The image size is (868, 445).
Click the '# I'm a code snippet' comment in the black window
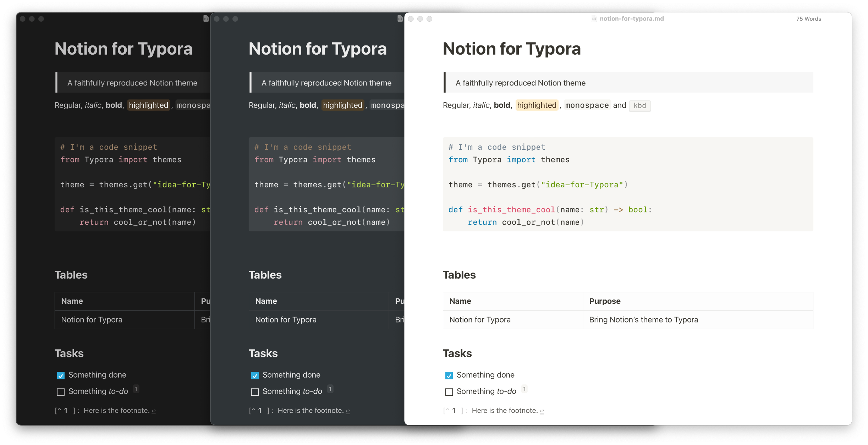click(x=109, y=147)
